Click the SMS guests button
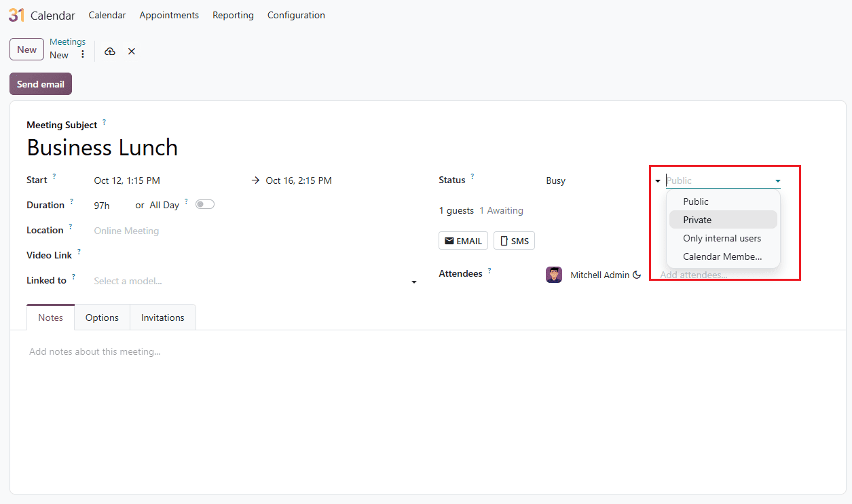852x504 pixels. 515,241
